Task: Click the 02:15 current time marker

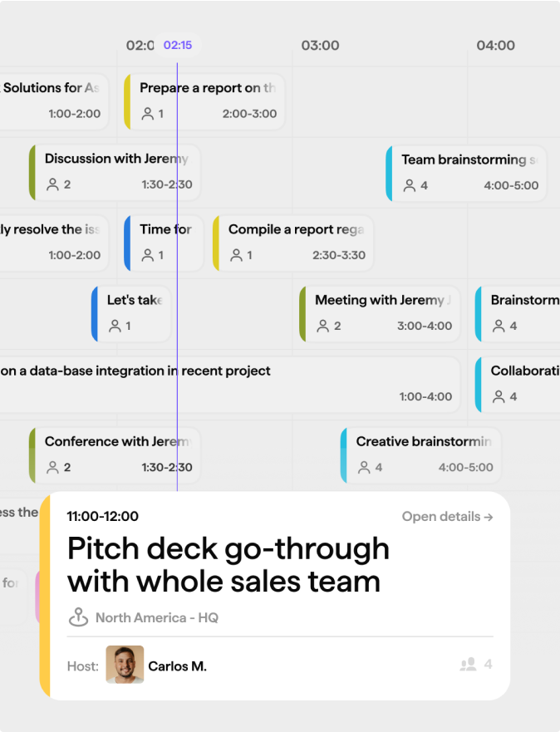Action: (x=178, y=45)
